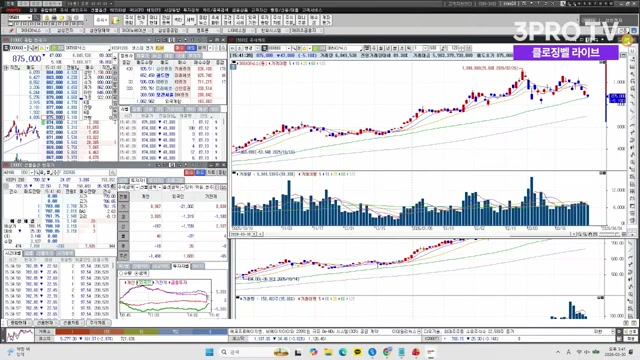Screen dimensions: 640x360
Task: Select the 시간대별 tab in futures panel
Action: point(13,253)
